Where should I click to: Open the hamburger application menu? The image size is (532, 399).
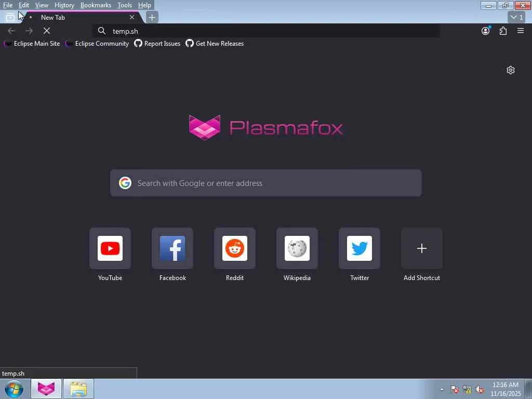point(521,31)
